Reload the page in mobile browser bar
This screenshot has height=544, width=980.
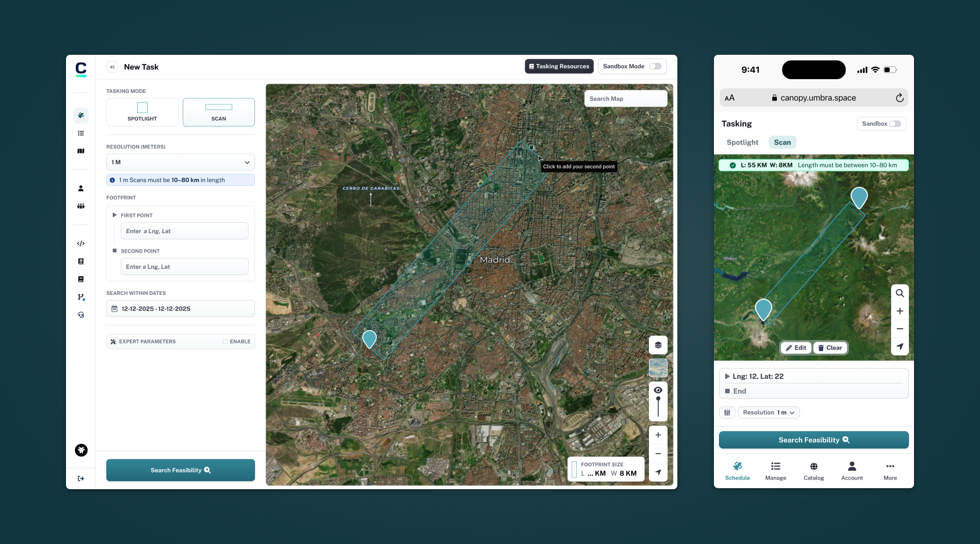(x=899, y=98)
